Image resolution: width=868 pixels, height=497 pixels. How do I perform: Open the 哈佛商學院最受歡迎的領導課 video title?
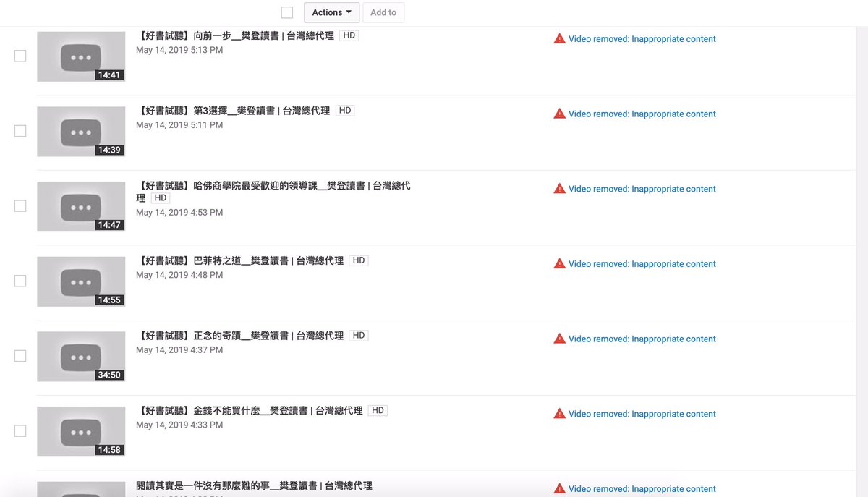pos(273,192)
